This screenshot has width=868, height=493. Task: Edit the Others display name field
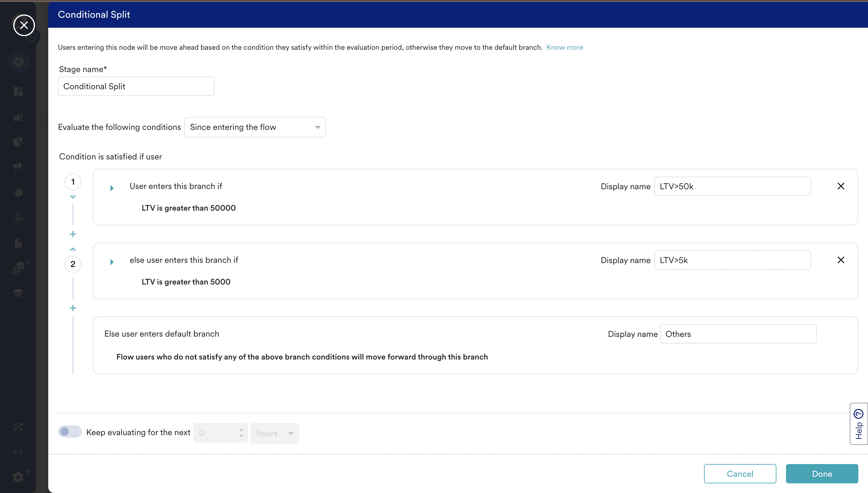[738, 334]
